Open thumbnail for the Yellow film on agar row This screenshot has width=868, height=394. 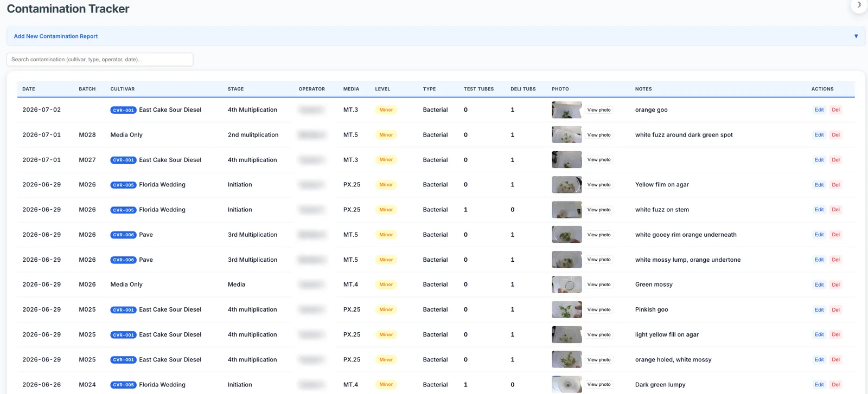coord(566,185)
